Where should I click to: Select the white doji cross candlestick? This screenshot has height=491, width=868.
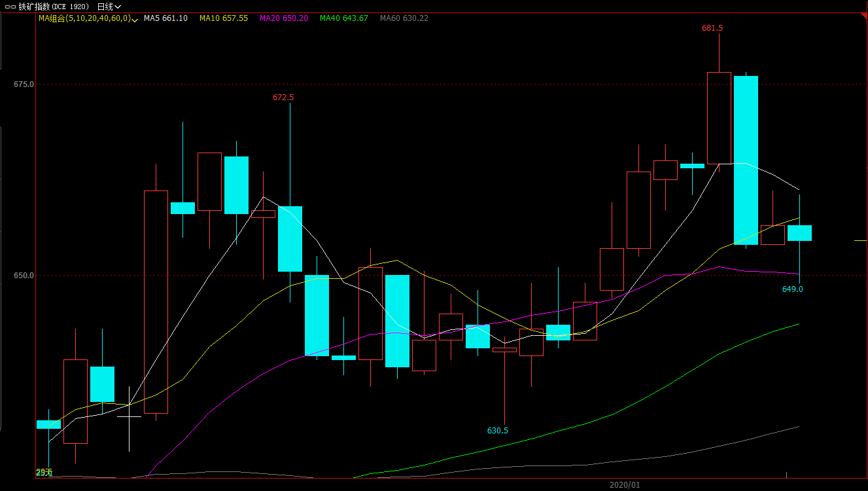pyautogui.click(x=129, y=416)
